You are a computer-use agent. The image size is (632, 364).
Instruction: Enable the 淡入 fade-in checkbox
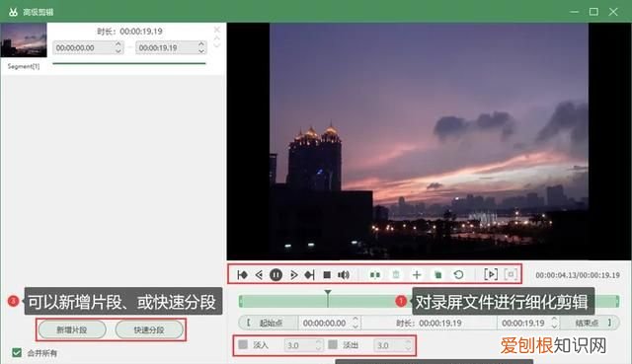pyautogui.click(x=243, y=344)
